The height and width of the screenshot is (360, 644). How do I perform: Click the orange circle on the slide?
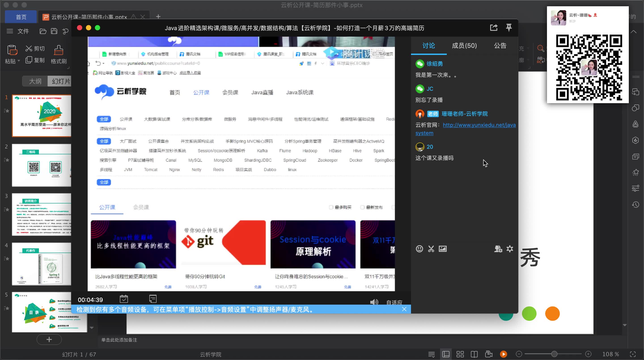[x=552, y=314]
